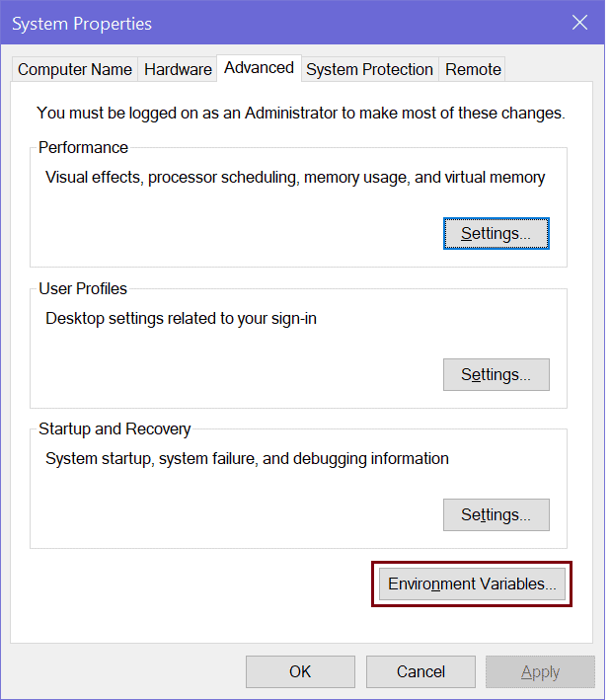Click the Startup and Recovery group label
Viewport: 611px width, 700px height.
(115, 429)
